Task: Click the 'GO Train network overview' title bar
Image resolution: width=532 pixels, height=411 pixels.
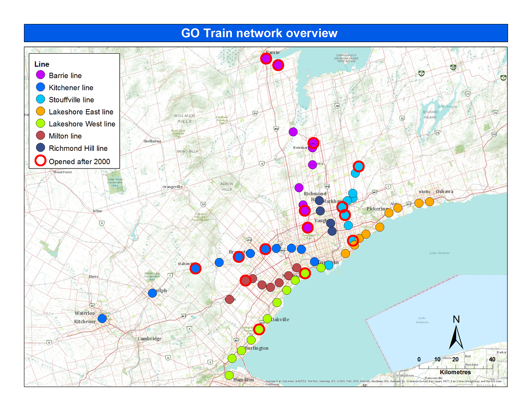Action: [x=266, y=33]
